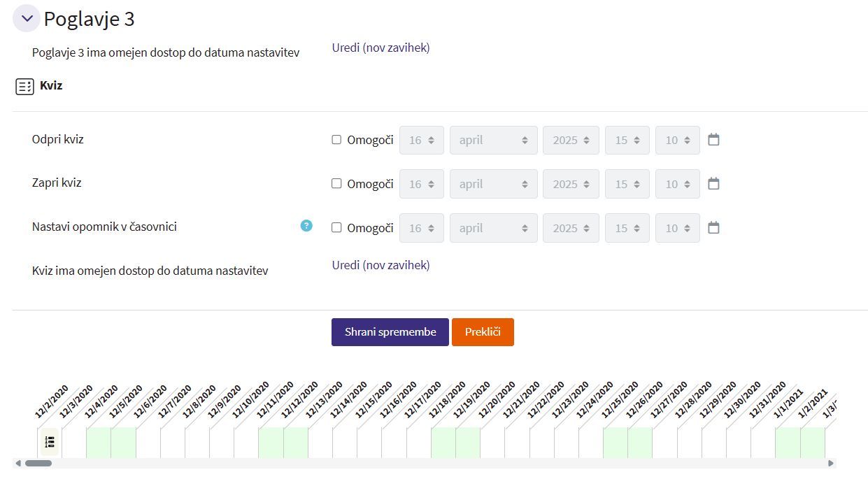Viewport: 868px width, 486px height.
Task: Open calendar picker for Nastavi opomnik row
Action: coord(713,228)
